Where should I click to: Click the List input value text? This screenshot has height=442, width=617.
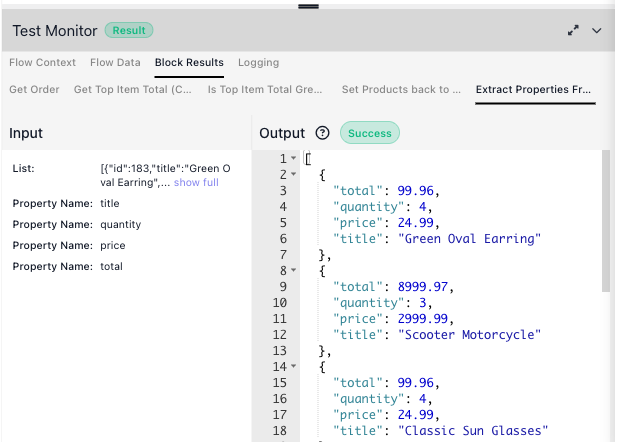(165, 176)
